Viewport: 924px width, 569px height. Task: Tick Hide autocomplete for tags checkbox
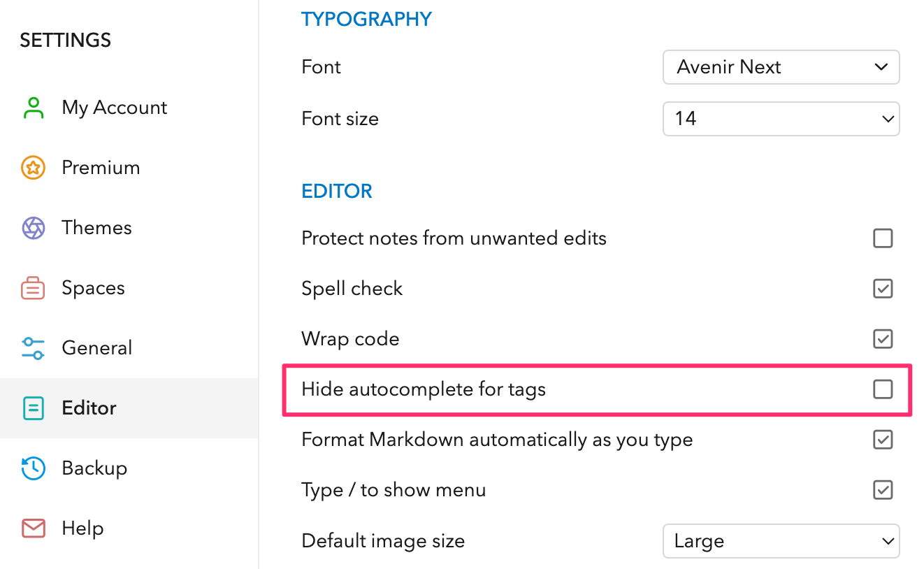(883, 389)
